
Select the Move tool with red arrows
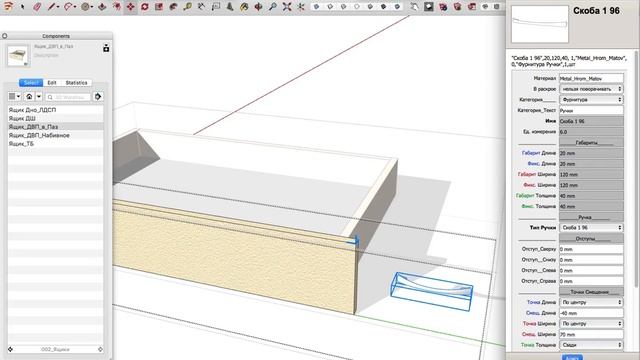click(x=131, y=7)
